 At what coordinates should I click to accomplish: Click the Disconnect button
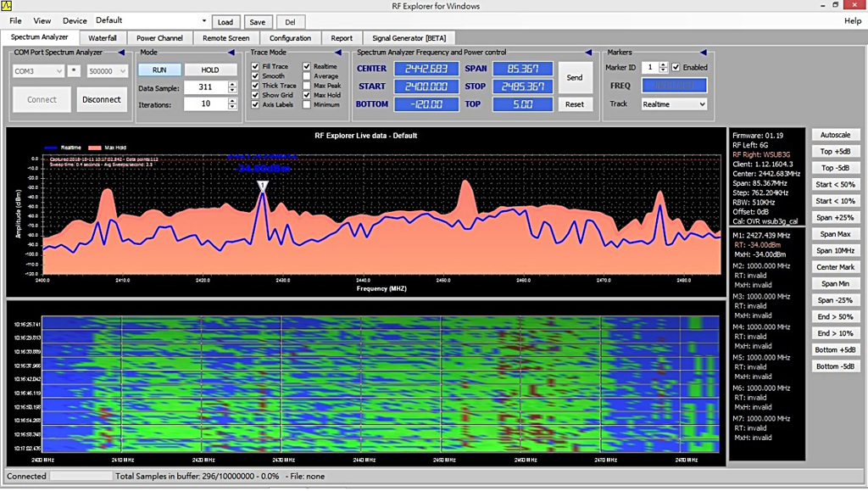(102, 99)
